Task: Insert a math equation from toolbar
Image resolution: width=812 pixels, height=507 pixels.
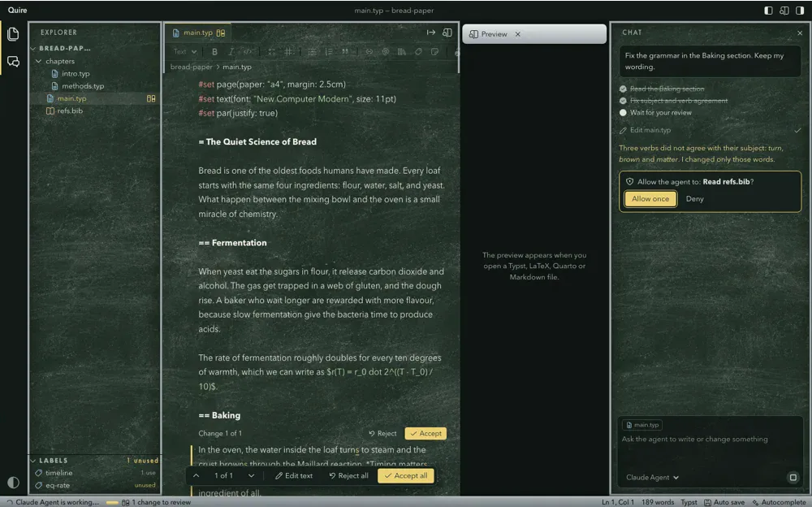Action: point(271,52)
